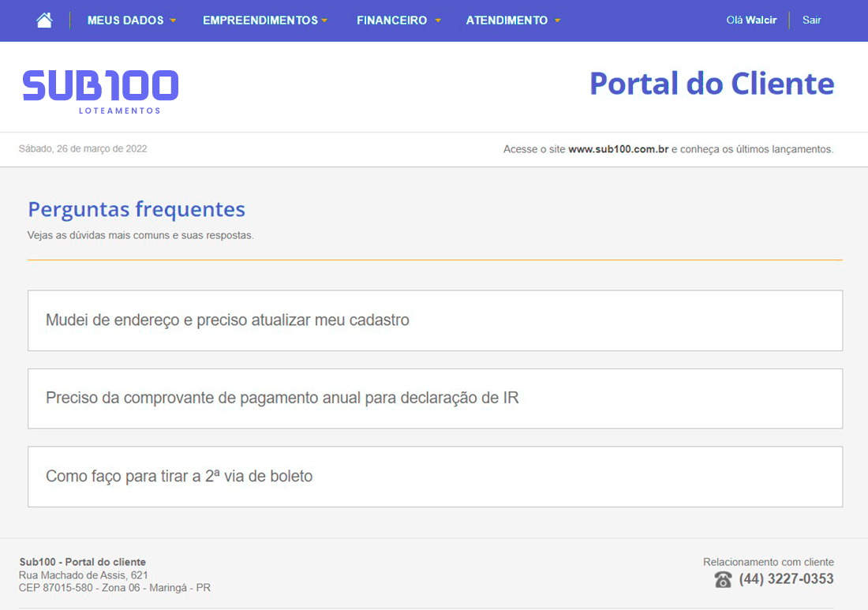The image size is (868, 610).
Task: Click the Perguntas frequentes title
Action: click(136, 209)
